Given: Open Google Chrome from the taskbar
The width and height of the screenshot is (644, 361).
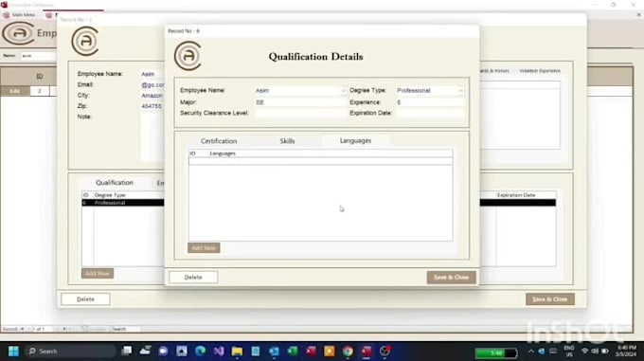Looking at the screenshot, I should click(x=348, y=352).
